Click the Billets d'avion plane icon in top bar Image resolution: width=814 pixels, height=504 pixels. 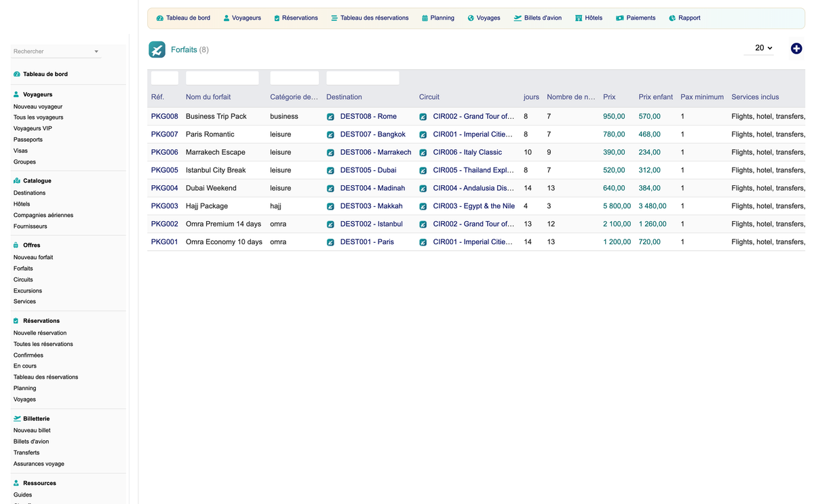(x=518, y=18)
